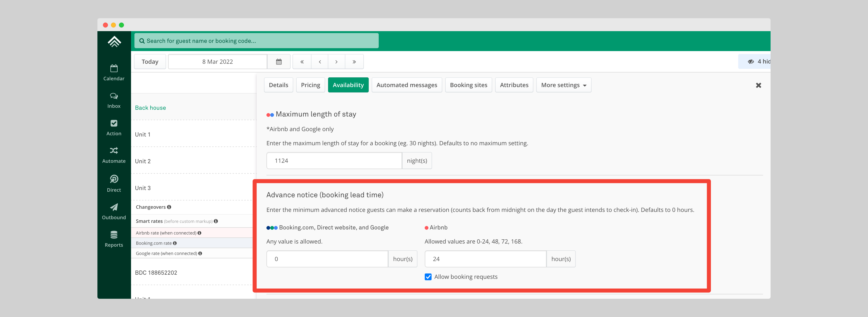Go back with single left chevron

click(320, 62)
